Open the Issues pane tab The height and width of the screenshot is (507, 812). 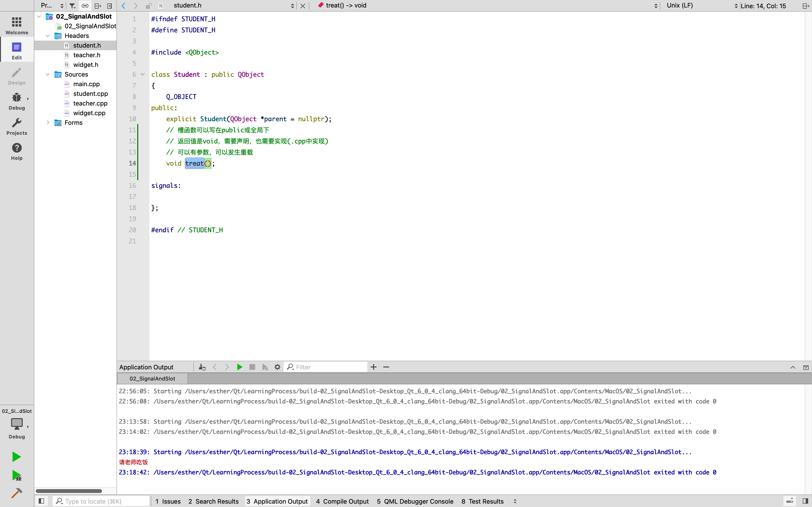point(168,501)
